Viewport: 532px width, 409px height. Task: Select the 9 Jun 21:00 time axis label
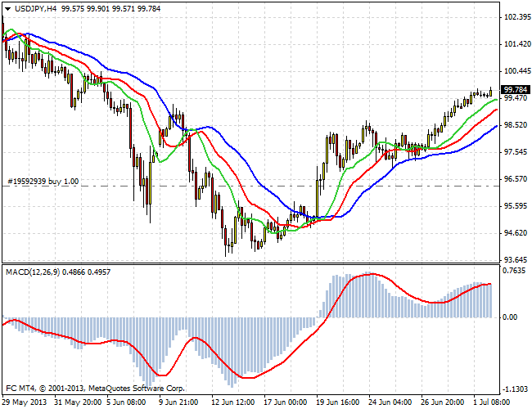(177, 402)
